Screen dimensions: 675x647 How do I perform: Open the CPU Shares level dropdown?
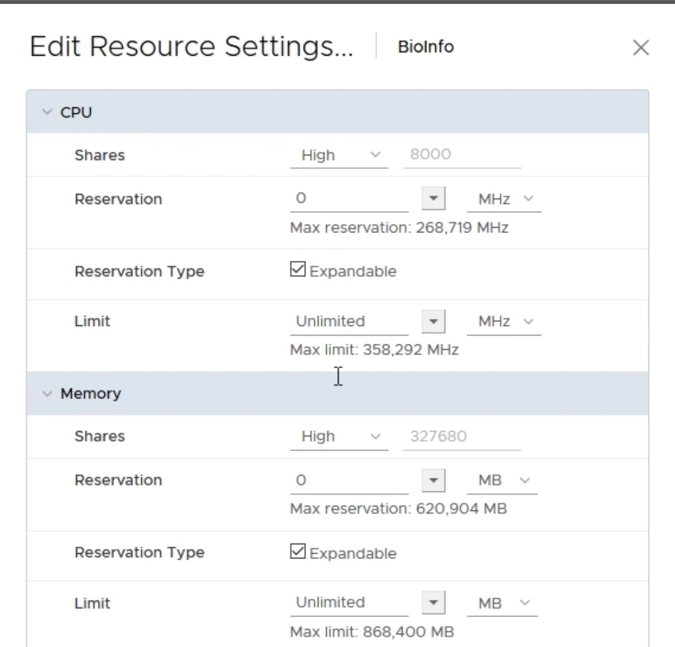[339, 155]
